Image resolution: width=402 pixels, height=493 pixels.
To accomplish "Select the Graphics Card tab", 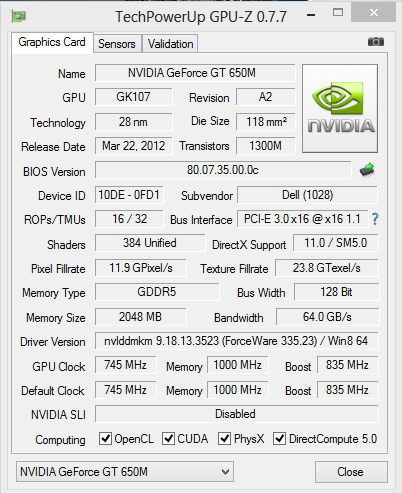I will pyautogui.click(x=52, y=42).
